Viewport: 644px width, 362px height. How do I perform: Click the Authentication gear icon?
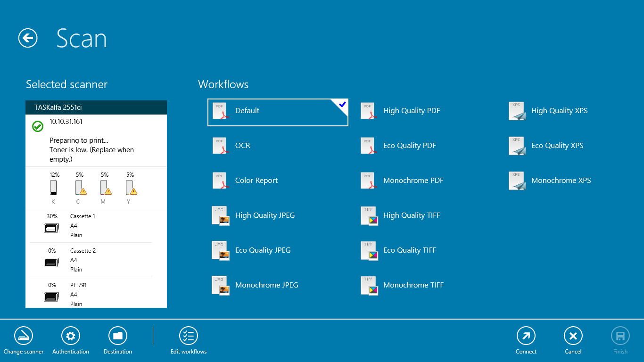click(71, 336)
